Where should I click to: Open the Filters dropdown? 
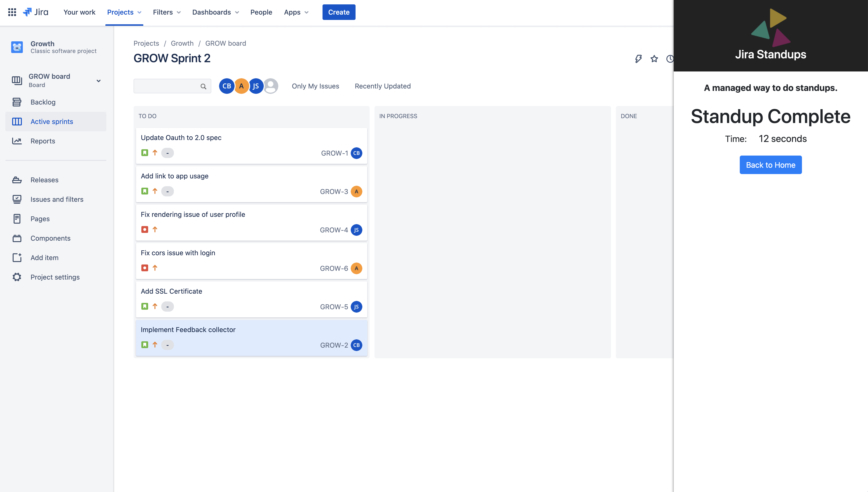click(x=167, y=12)
